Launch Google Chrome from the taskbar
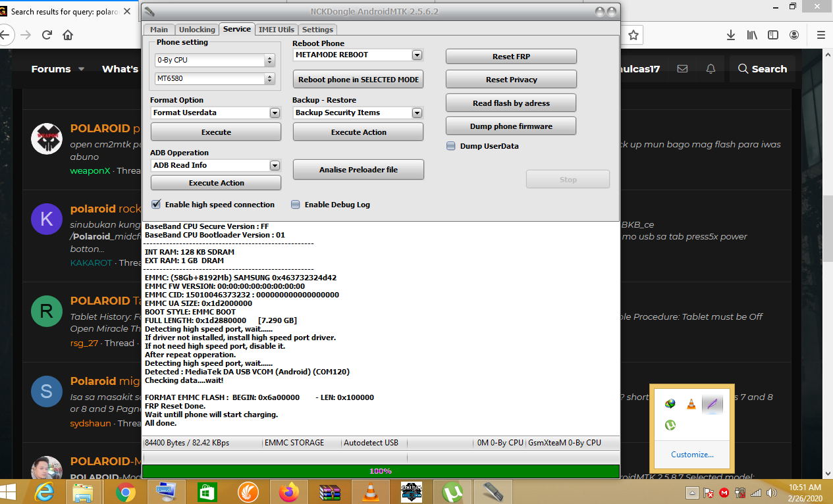Viewport: 833px width, 504px height. point(125,491)
